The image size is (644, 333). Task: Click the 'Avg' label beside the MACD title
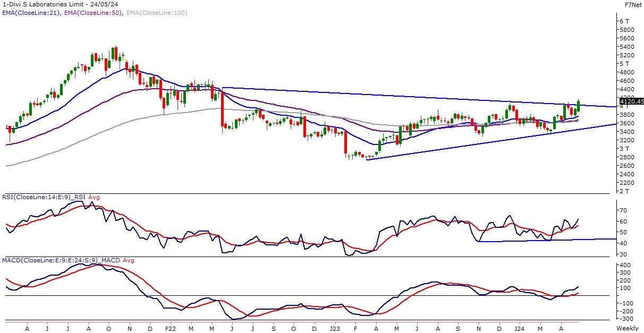[128, 260]
